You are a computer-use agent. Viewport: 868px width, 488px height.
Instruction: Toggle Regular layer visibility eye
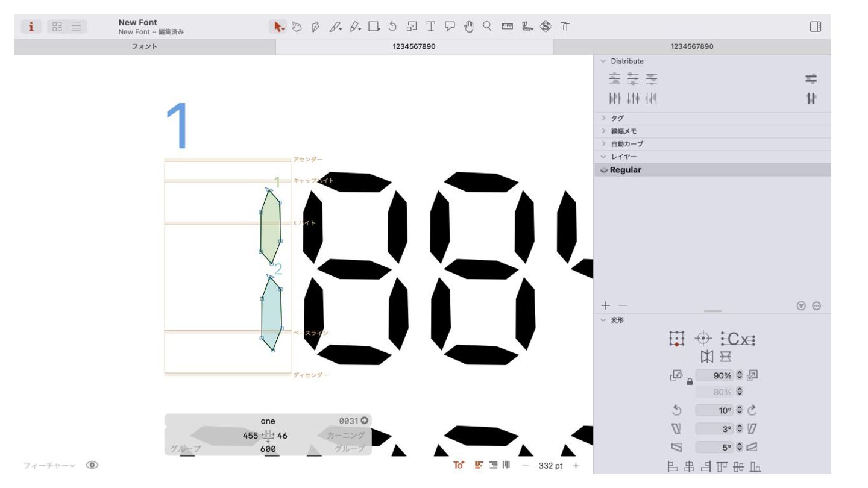pyautogui.click(x=604, y=170)
